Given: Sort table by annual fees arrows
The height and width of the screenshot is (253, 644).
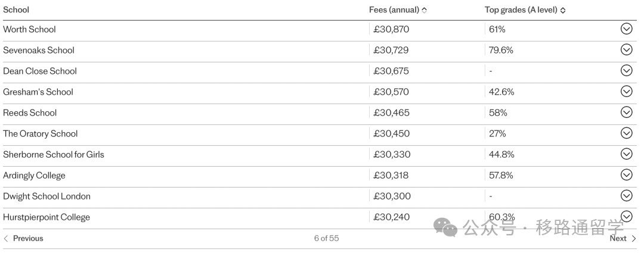Looking at the screenshot, I should click(425, 10).
